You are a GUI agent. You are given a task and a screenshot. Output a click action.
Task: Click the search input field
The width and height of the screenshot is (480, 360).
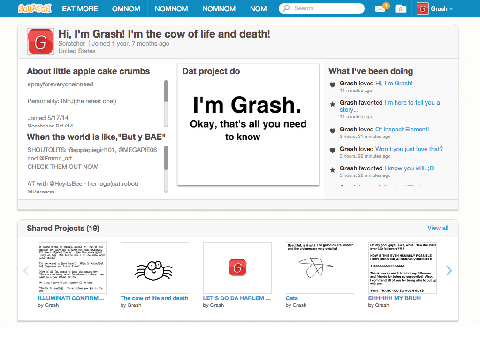pos(322,8)
